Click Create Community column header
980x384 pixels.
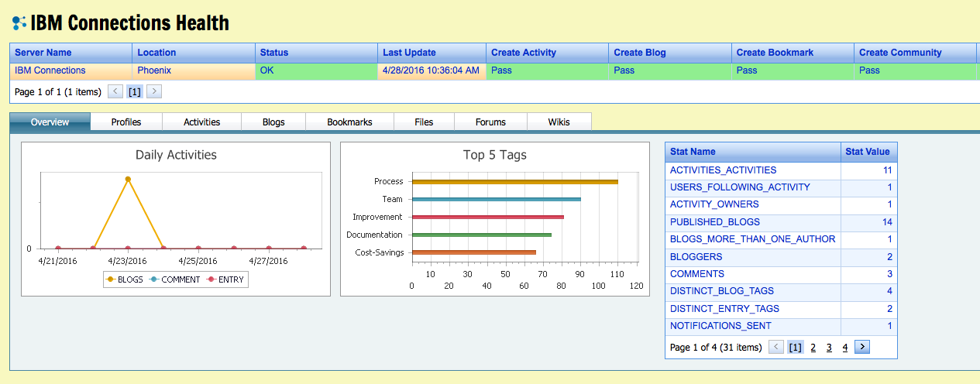click(916, 53)
